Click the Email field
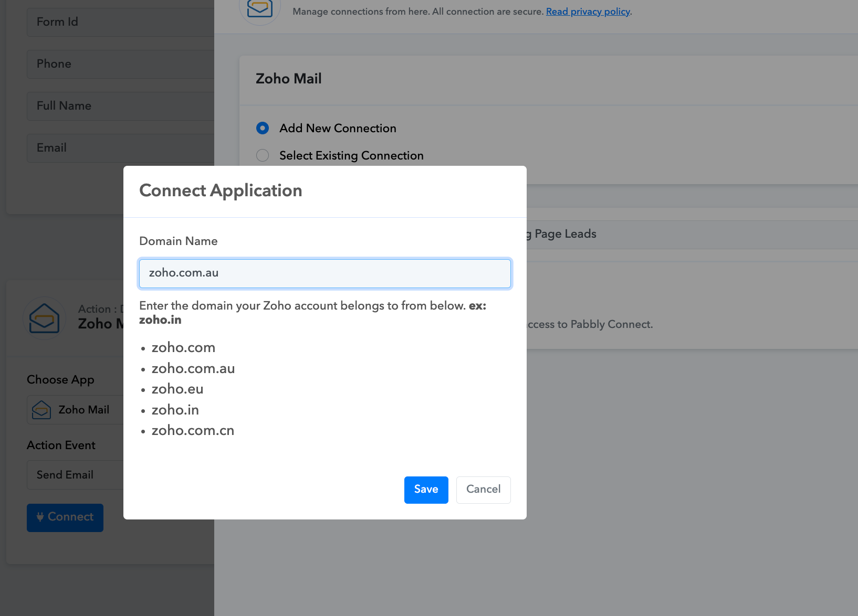This screenshot has width=858, height=616. pyautogui.click(x=120, y=148)
